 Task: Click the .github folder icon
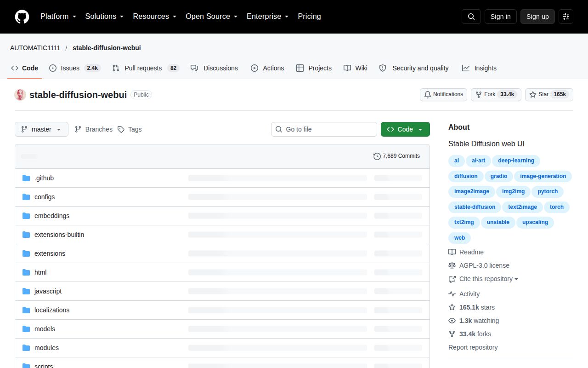click(26, 178)
